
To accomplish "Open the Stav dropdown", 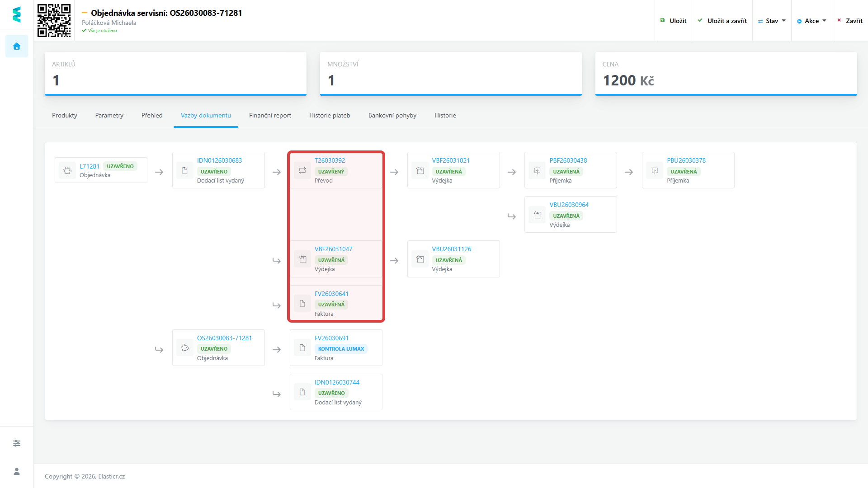I will click(x=772, y=21).
